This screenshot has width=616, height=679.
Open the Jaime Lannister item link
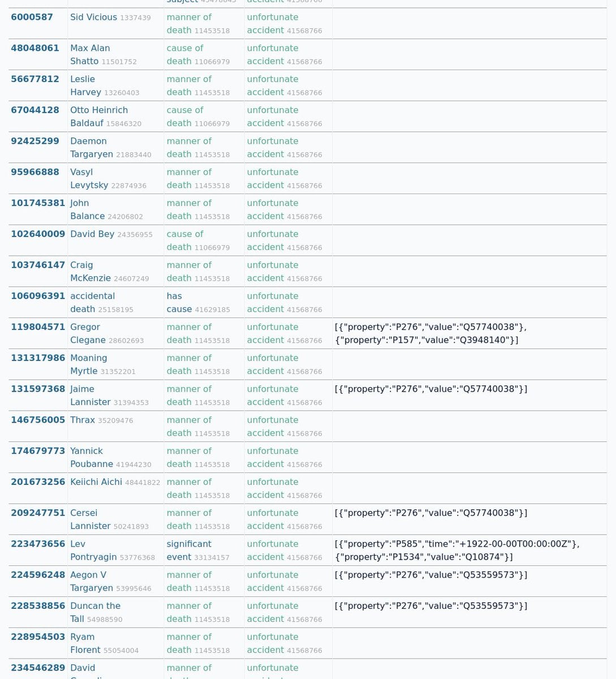(x=90, y=396)
